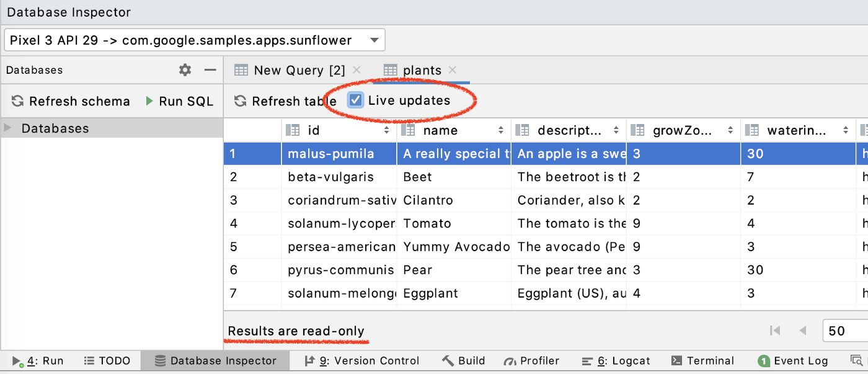Viewport: 868px width, 374px height.
Task: Collapse Databases panel with minus icon
Action: 210,70
